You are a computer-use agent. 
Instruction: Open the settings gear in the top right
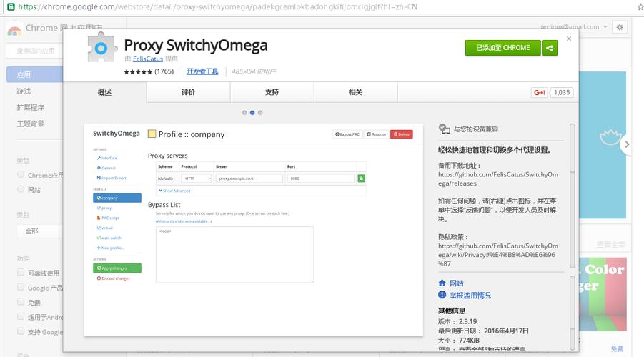pyautogui.click(x=620, y=27)
